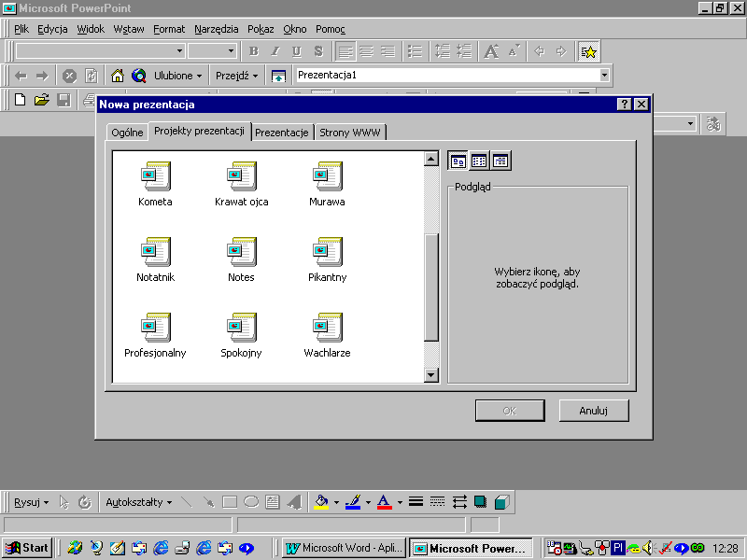Viewport: 747px width, 560px height.
Task: Select the Wachlarze template icon
Action: (x=327, y=327)
